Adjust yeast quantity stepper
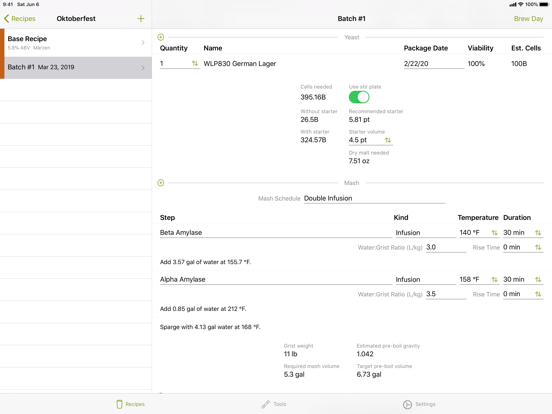 tap(195, 63)
